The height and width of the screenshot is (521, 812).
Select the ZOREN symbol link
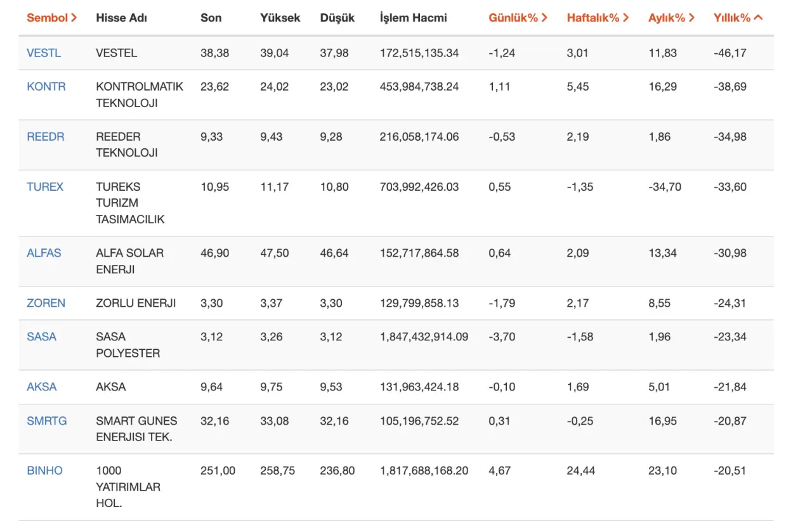click(x=46, y=303)
